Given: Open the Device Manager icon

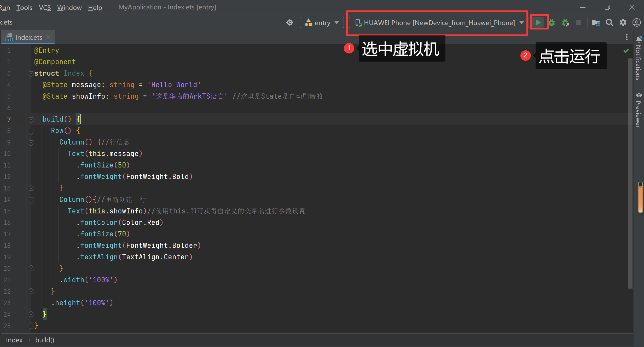Looking at the screenshot, I should click(x=596, y=22).
